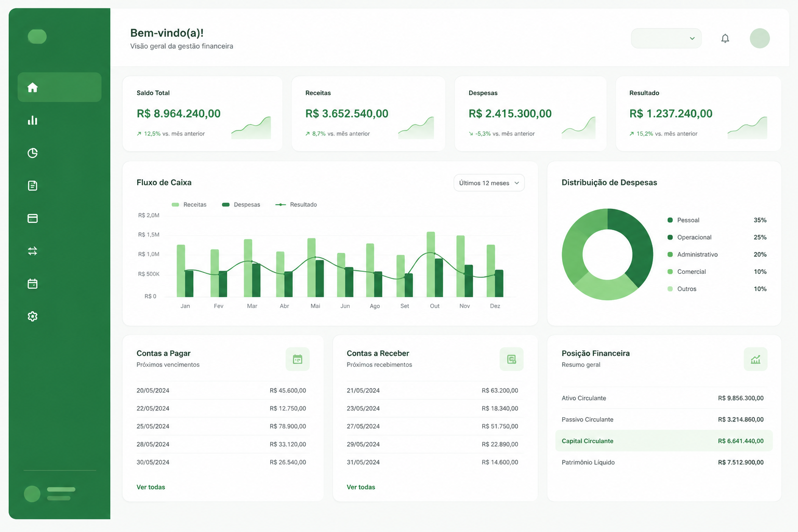Click the Receitas sparkline chart
The image size is (798, 532).
tap(416, 128)
